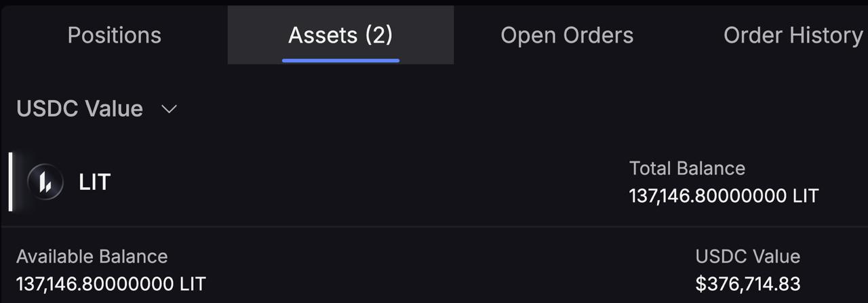Expand the USDC Value sort chevron
The height and width of the screenshot is (303, 868).
point(169,109)
